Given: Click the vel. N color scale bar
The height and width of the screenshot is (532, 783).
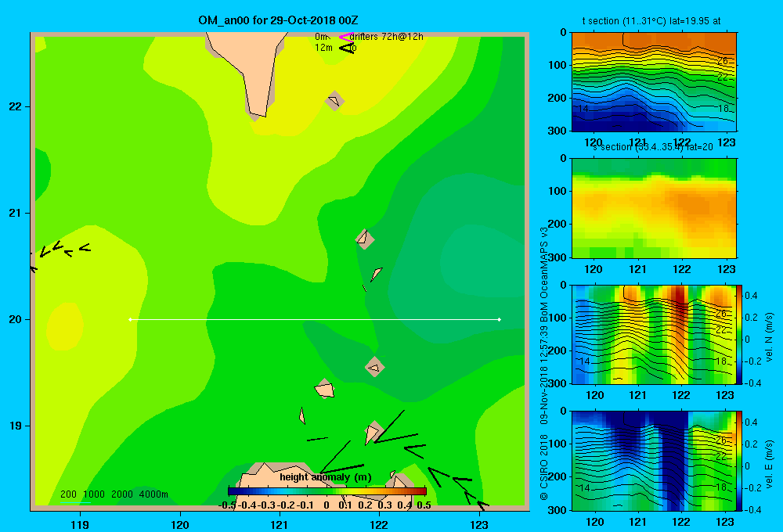Looking at the screenshot, I should [x=740, y=334].
